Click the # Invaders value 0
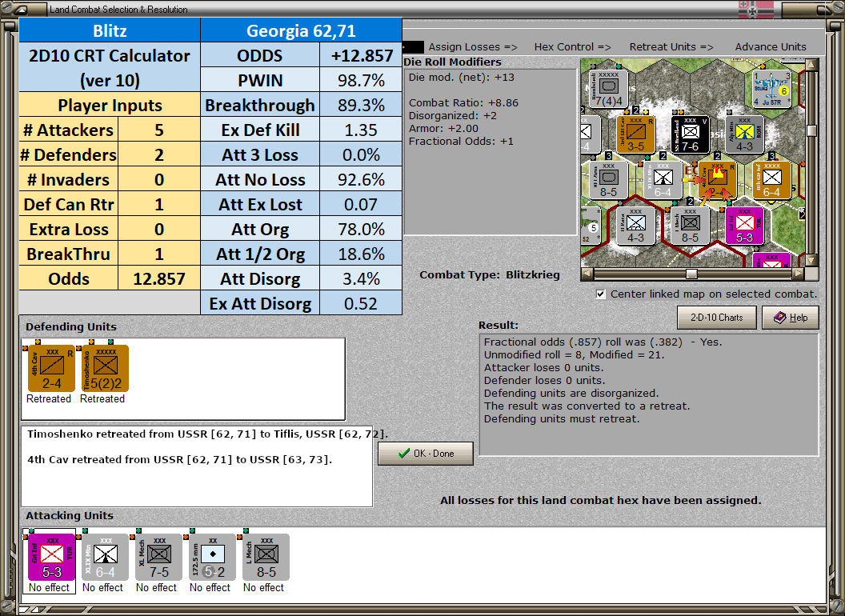 tap(159, 179)
